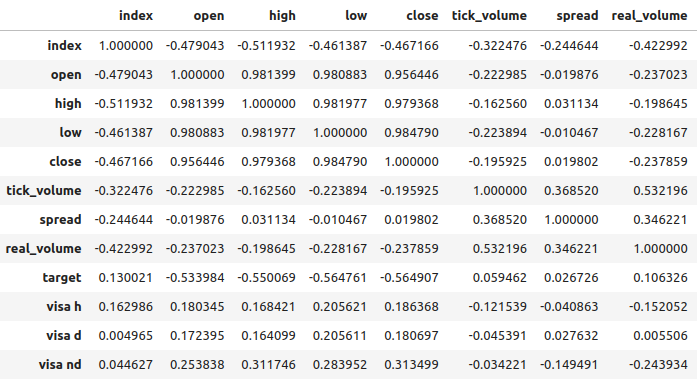This screenshot has height=389, width=697.
Task: Click visa nd low value 0.283952
Action: pyautogui.click(x=340, y=365)
